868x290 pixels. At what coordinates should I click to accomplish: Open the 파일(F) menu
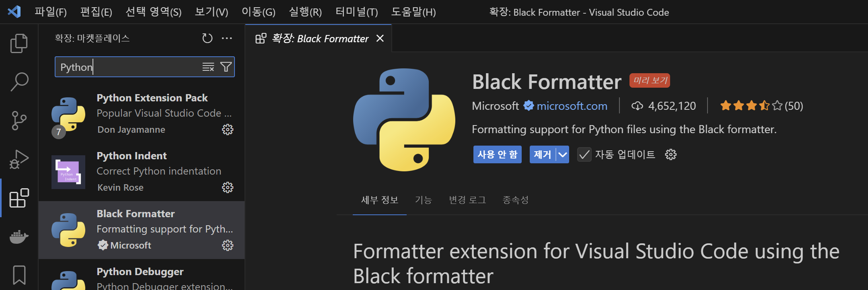click(51, 12)
